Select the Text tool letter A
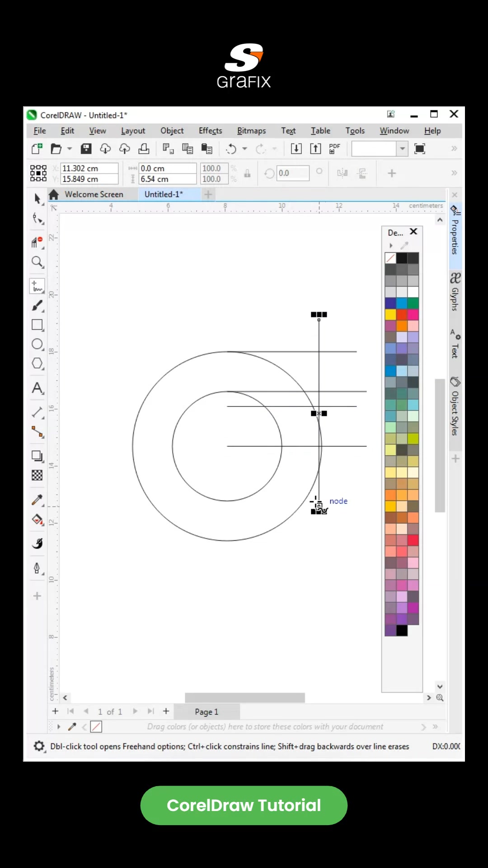488x868 pixels. pos(38,388)
